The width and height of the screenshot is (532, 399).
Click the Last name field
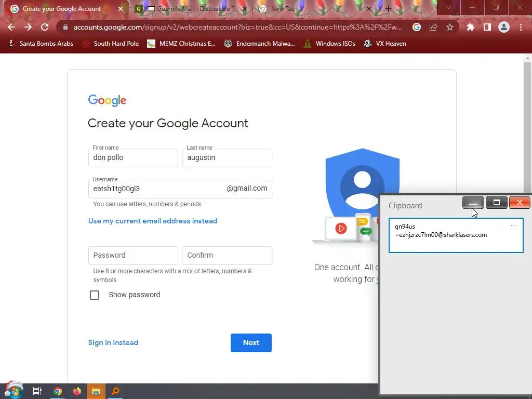click(x=227, y=158)
